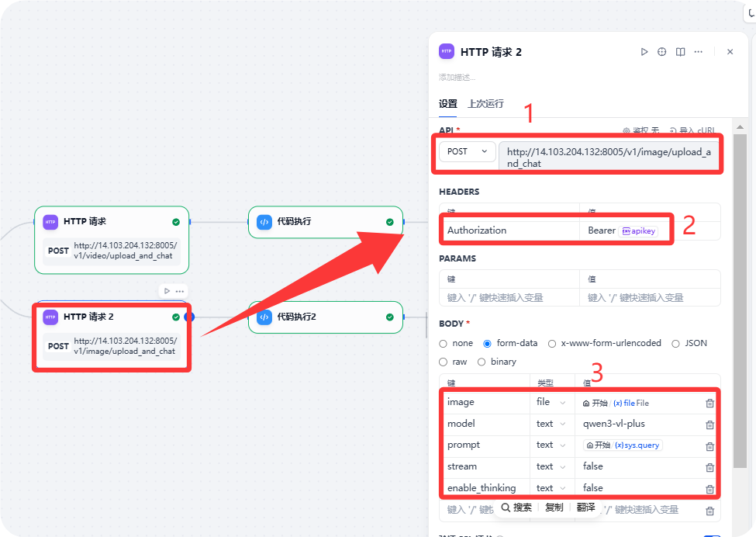This screenshot has width=756, height=537.
Task: Select the 代码执行 node on canvas
Action: [326, 222]
